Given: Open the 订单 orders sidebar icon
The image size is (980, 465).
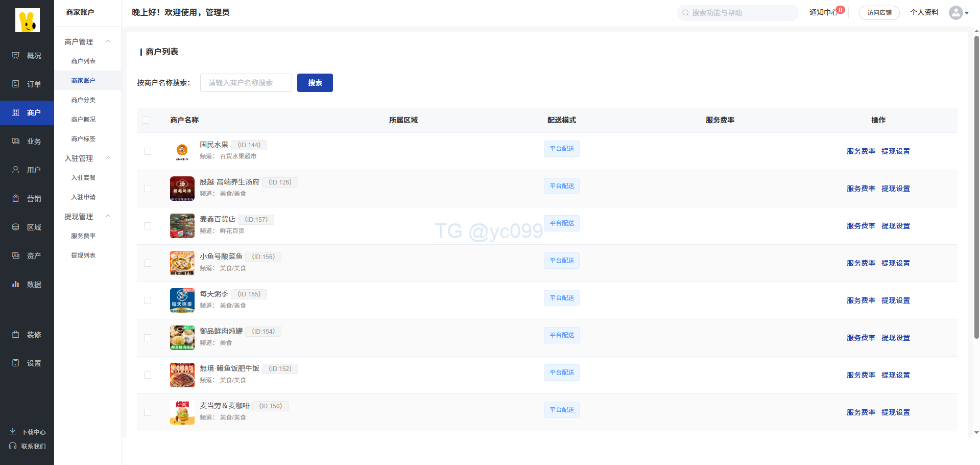Looking at the screenshot, I should pos(16,84).
